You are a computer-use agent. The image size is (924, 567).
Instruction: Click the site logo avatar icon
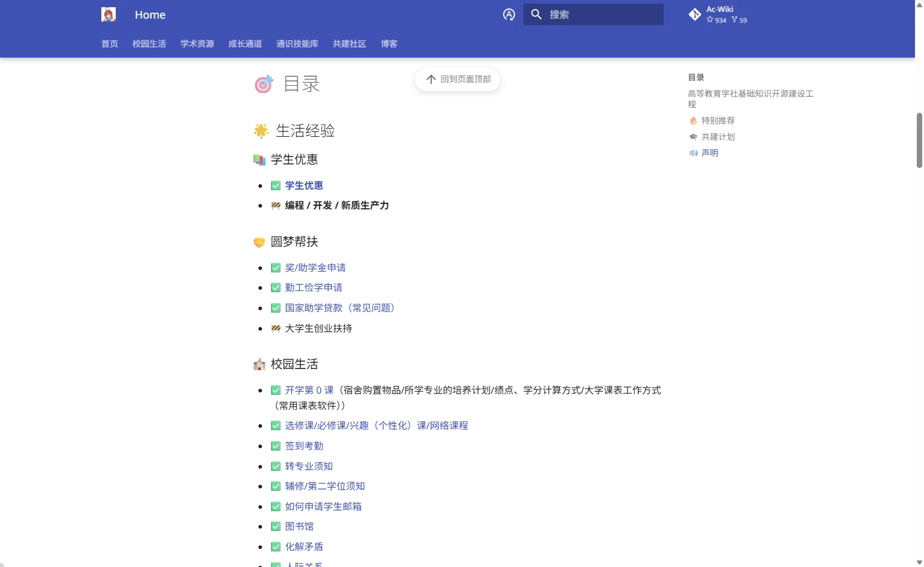pyautogui.click(x=109, y=14)
